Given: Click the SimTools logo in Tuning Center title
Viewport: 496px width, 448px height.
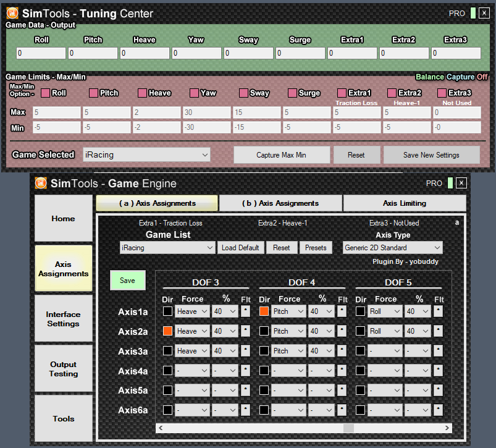Looking at the screenshot, I should click(x=12, y=13).
